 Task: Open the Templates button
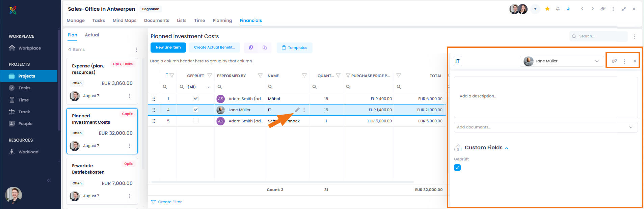294,48
